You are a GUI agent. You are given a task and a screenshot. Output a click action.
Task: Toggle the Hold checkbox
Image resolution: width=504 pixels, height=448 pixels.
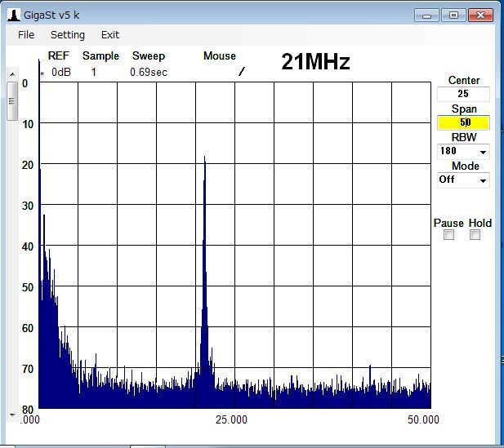pyautogui.click(x=475, y=235)
